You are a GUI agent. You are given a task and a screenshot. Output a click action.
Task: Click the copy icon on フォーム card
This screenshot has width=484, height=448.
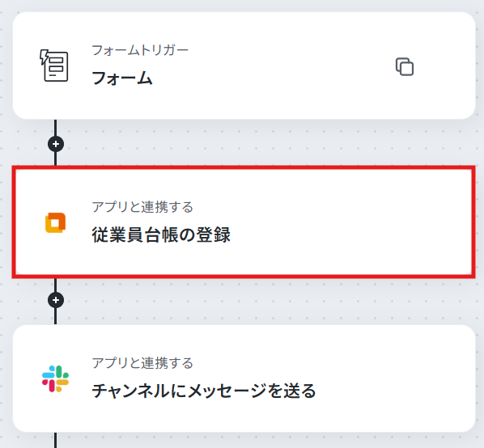click(405, 66)
